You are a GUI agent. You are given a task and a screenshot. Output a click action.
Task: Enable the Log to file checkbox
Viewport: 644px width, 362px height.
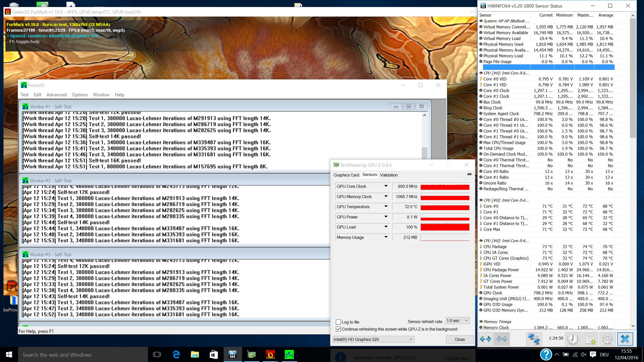(338, 322)
